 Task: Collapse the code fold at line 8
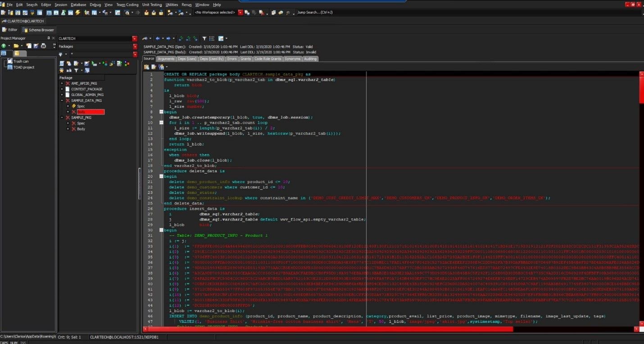click(161, 112)
